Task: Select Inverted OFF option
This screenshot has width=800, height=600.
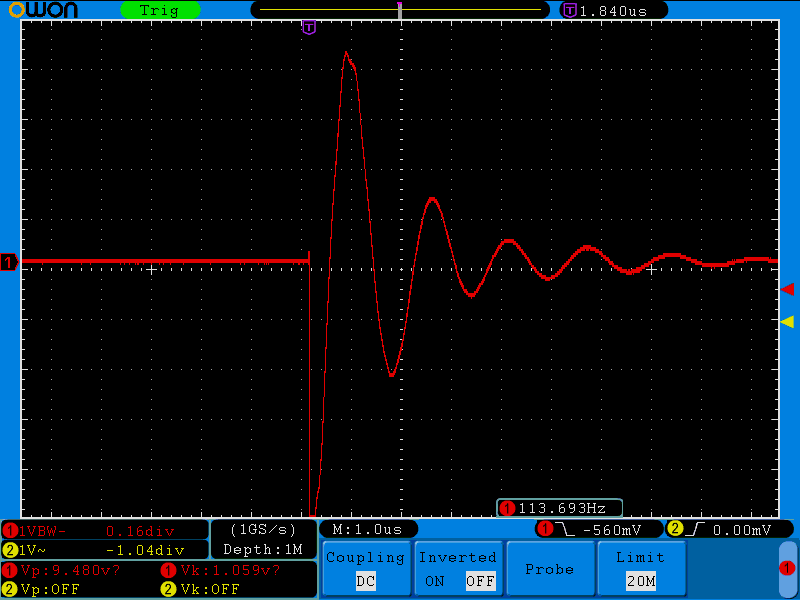Action: point(480,581)
